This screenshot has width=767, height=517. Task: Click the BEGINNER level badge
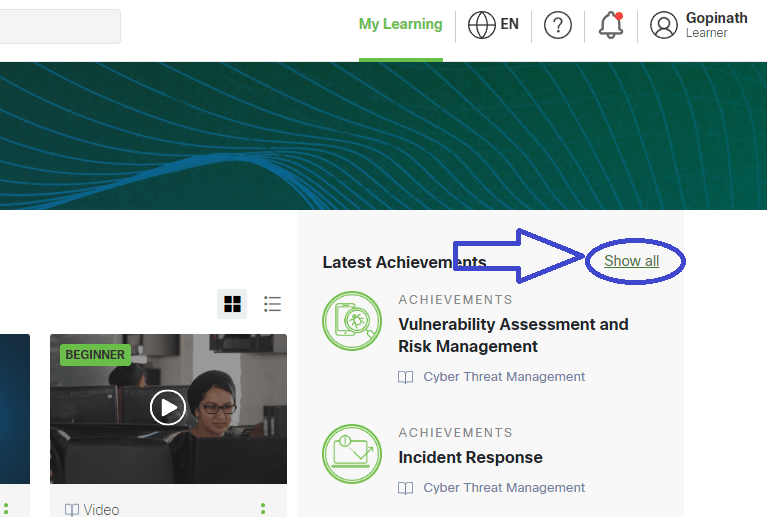95,355
